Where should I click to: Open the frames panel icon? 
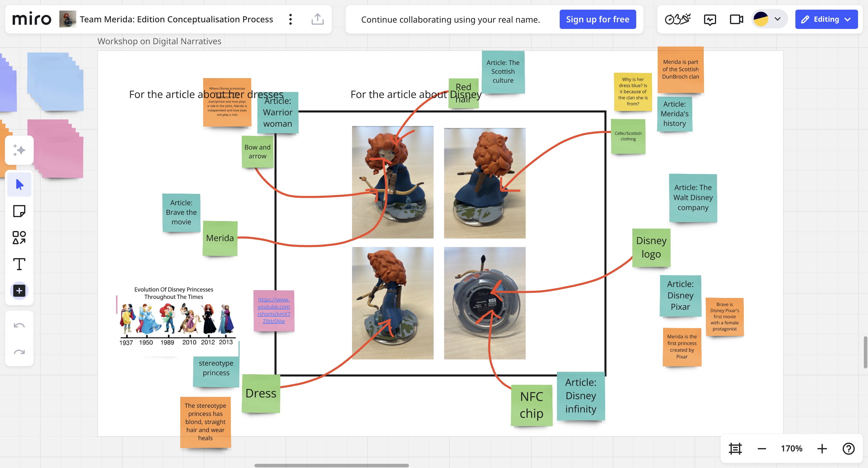click(x=735, y=449)
